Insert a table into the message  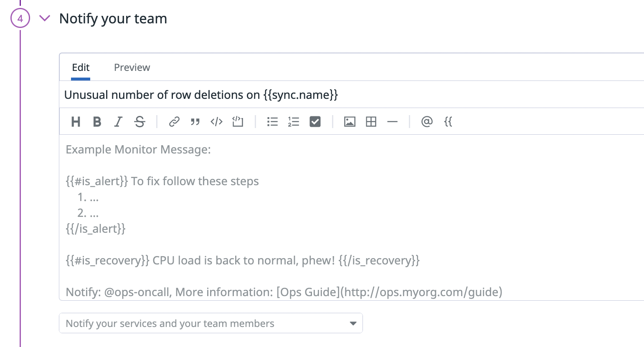click(371, 122)
